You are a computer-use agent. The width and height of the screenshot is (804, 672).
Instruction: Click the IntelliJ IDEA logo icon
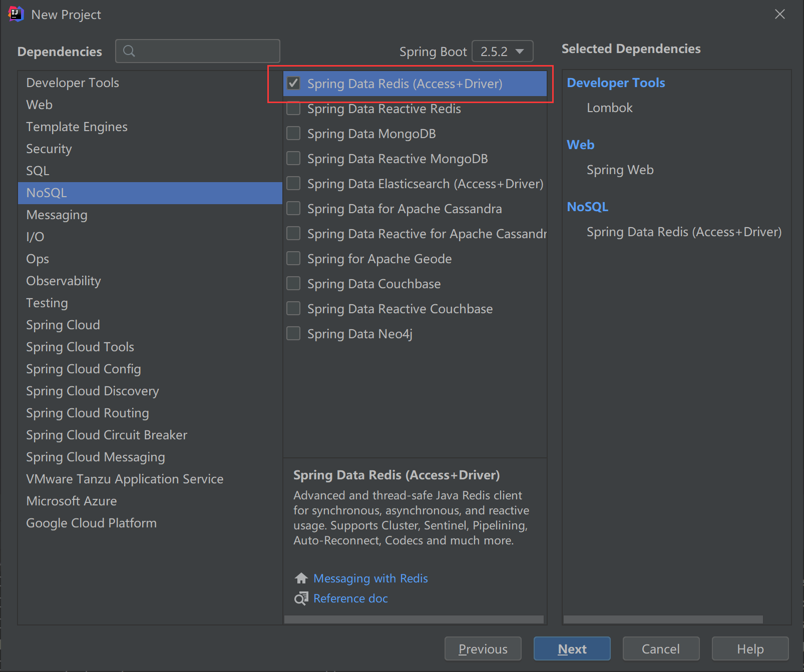coord(16,14)
